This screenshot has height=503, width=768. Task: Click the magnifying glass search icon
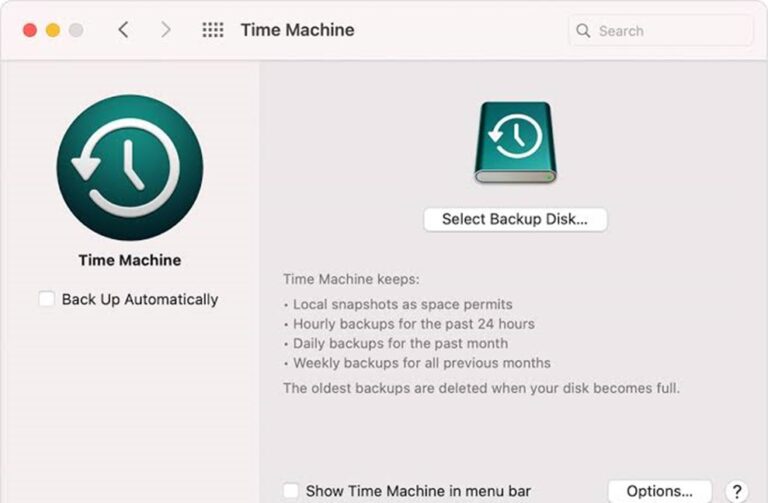tap(583, 30)
